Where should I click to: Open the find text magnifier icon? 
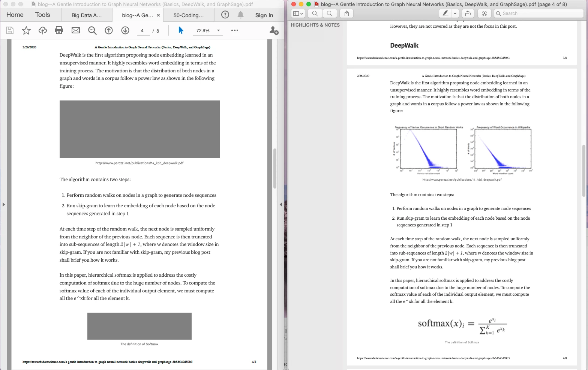(92, 30)
